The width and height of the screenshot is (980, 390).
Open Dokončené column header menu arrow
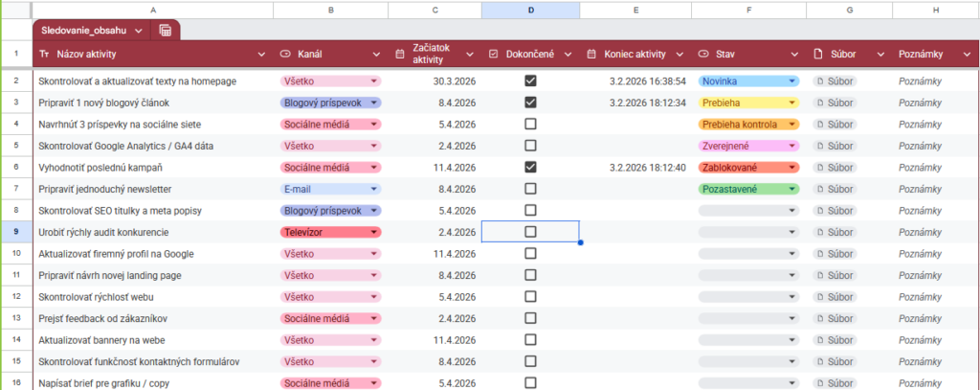pyautogui.click(x=568, y=55)
